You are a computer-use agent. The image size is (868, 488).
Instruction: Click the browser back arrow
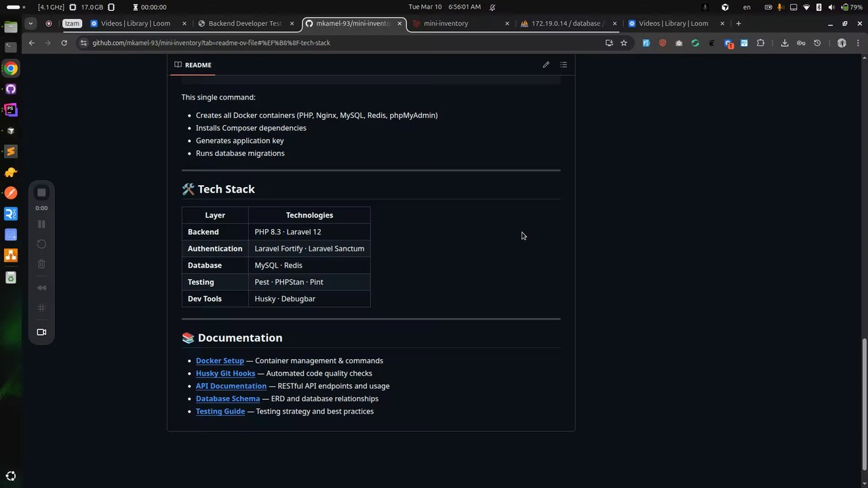pyautogui.click(x=31, y=43)
